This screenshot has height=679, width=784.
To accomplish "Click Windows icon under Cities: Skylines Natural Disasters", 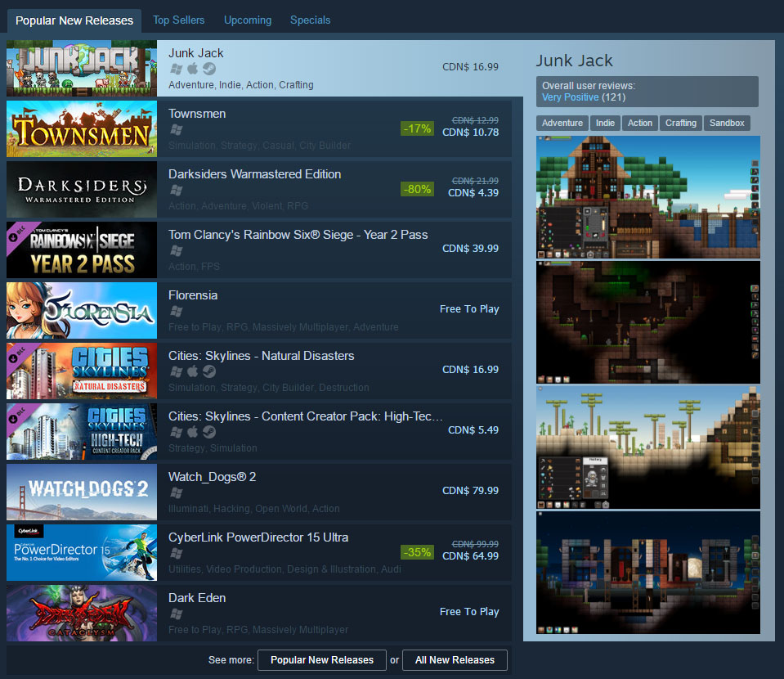I will pos(176,371).
